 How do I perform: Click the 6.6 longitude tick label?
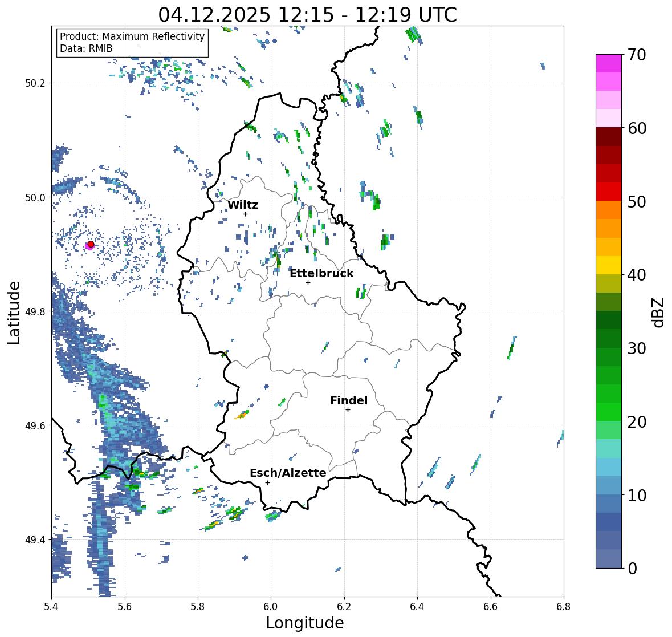click(490, 606)
